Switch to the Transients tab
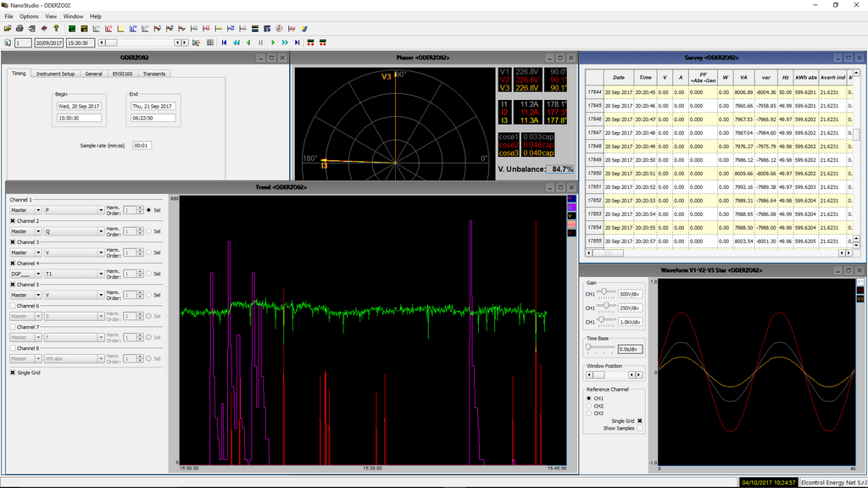The width and height of the screenshot is (868, 488). tap(154, 74)
